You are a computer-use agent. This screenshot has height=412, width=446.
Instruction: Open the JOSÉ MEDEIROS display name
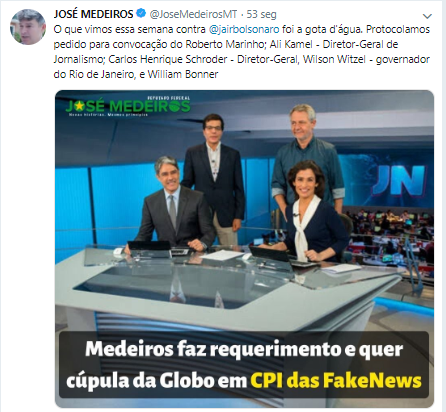(94, 14)
